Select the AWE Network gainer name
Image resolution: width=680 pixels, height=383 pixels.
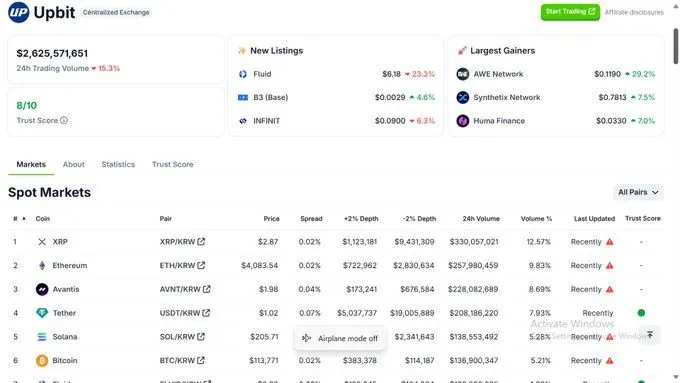(x=498, y=74)
